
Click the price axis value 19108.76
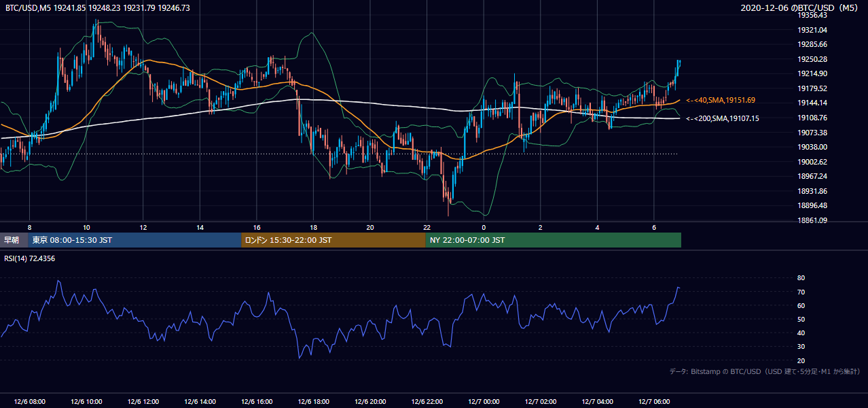(812, 118)
